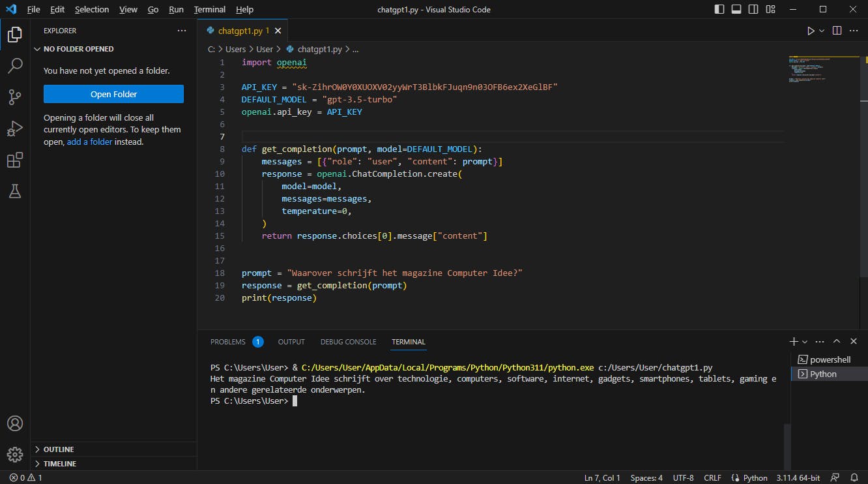Open the Extensions view
This screenshot has width=868, height=484.
click(14, 160)
